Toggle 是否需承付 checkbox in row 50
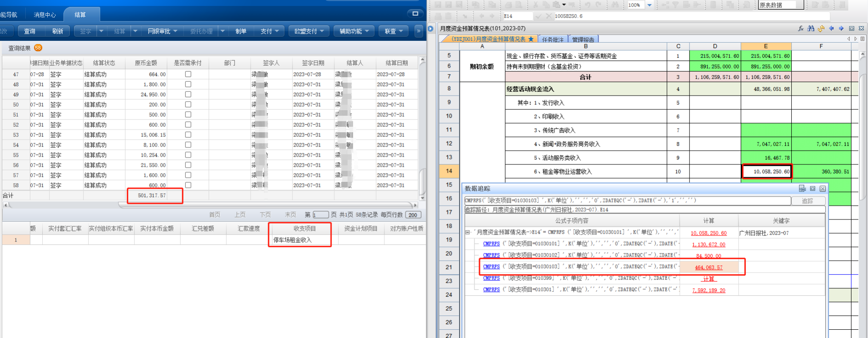 [x=188, y=104]
